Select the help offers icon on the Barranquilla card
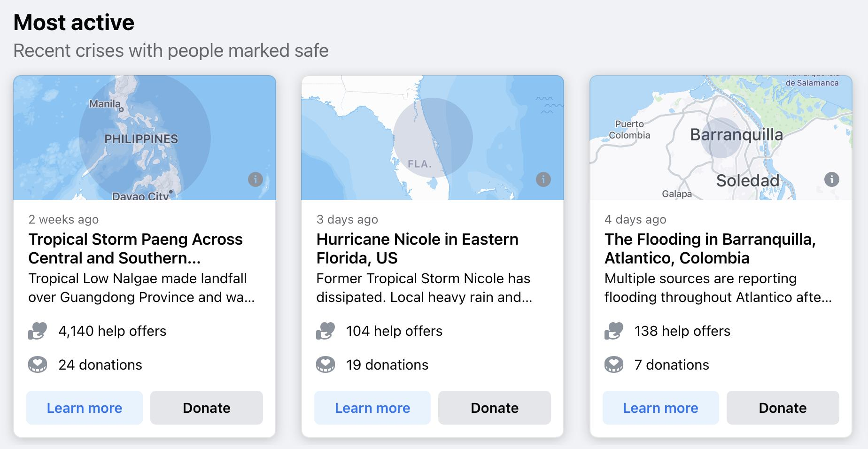Screen dimensions: 868x449 pyautogui.click(x=613, y=331)
